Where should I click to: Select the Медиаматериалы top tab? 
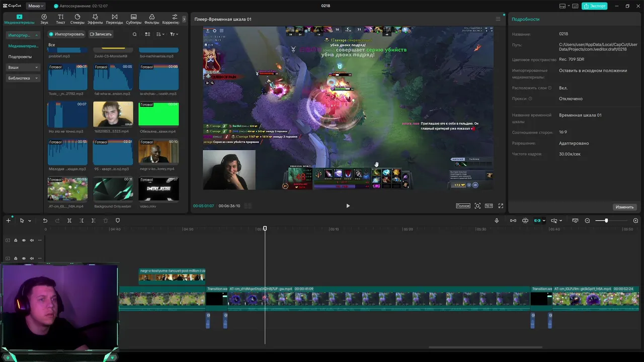point(19,19)
